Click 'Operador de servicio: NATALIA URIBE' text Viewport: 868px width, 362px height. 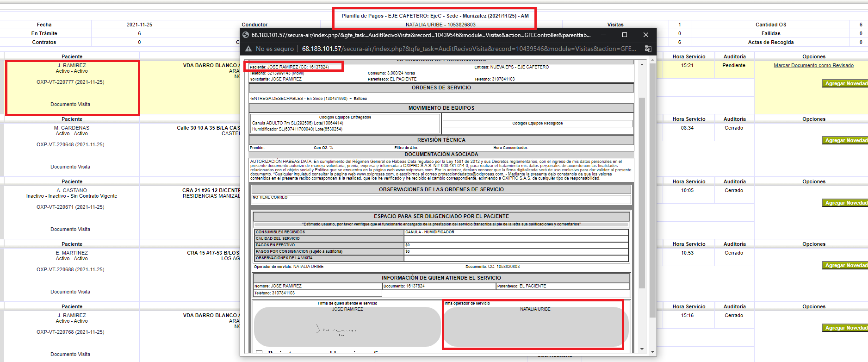click(x=289, y=267)
